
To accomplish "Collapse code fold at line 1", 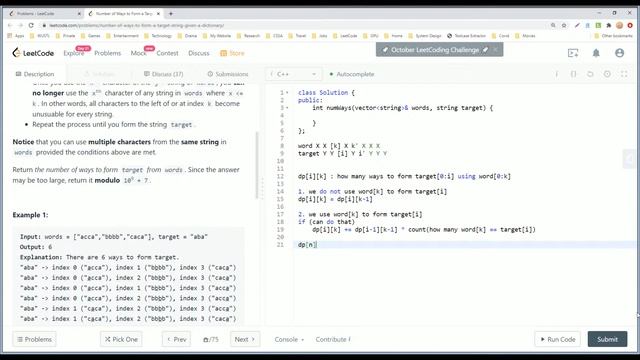I will point(287,93).
